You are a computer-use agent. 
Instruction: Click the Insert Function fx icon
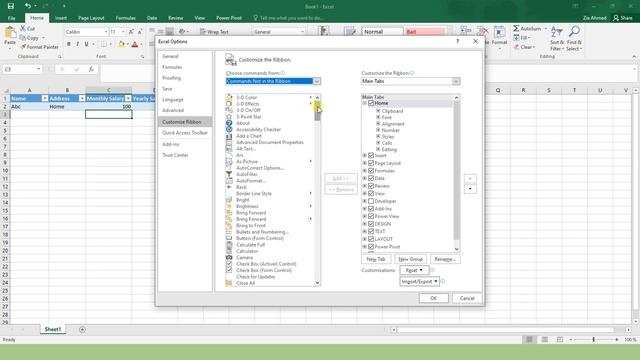[91, 69]
